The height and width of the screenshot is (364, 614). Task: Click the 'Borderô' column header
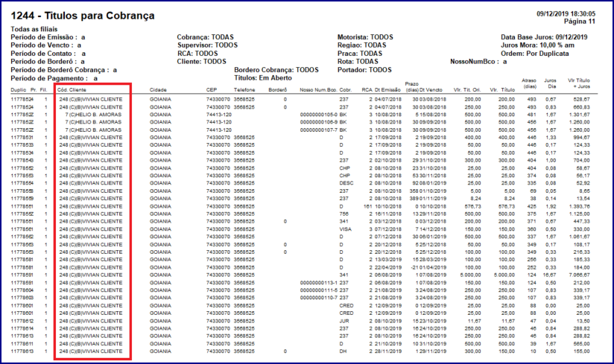pyautogui.click(x=278, y=90)
